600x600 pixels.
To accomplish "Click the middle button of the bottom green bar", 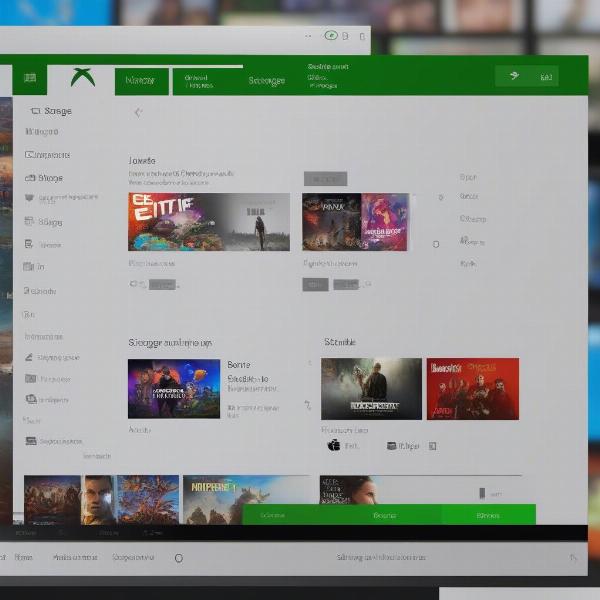I will coord(384,515).
